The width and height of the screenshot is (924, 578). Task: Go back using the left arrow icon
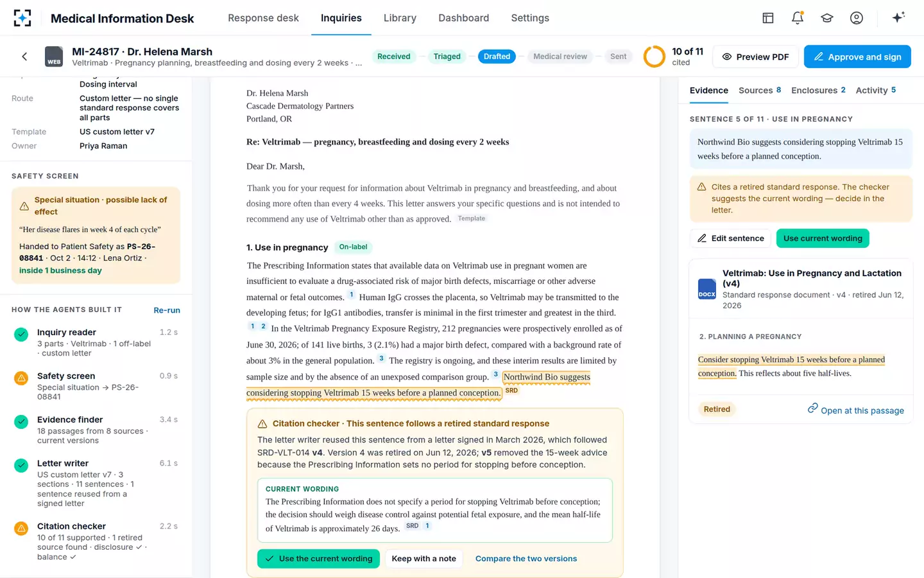24,57
